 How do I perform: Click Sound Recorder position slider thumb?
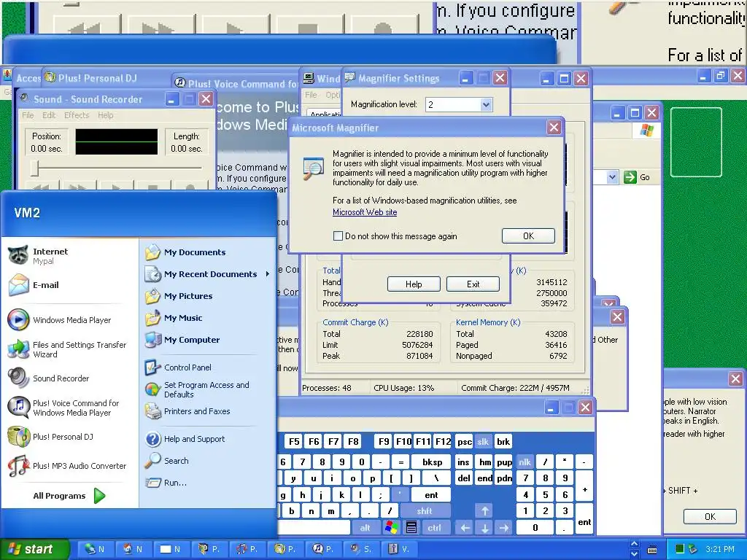(x=35, y=168)
